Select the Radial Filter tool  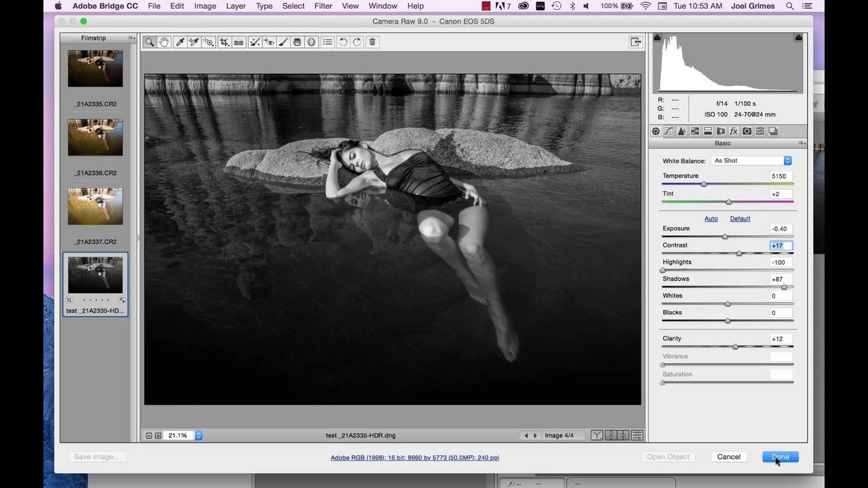coord(311,42)
